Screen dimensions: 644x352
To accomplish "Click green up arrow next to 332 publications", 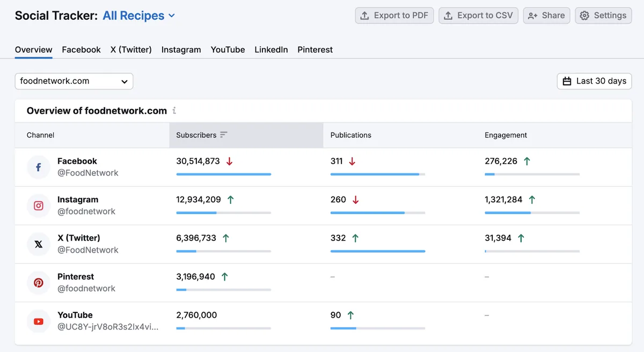I will (355, 238).
